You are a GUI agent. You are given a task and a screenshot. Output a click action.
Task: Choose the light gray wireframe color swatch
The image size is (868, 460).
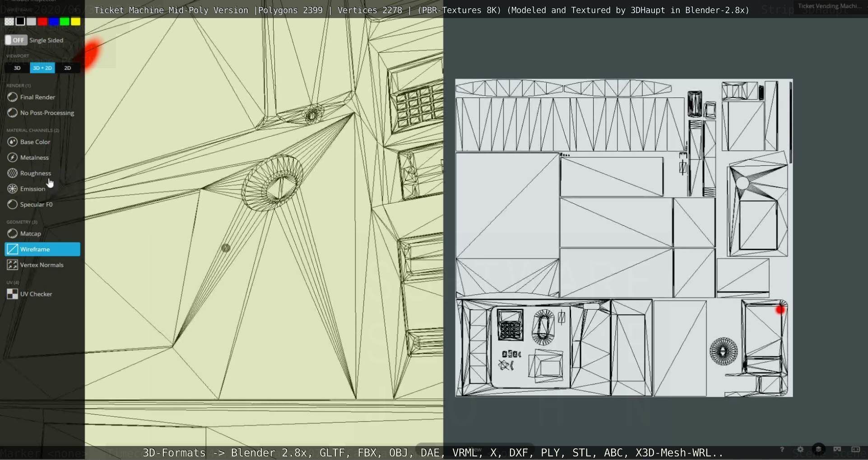[x=31, y=22]
